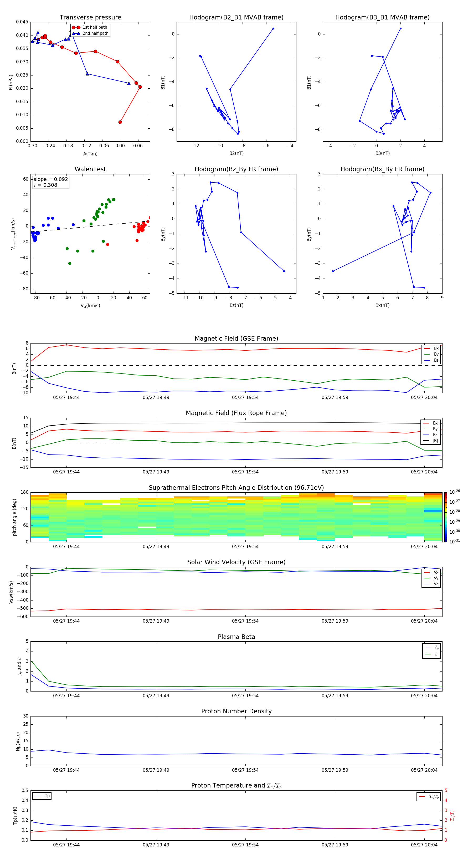Click the 'Bx(nT)' x-axis label

pyautogui.click(x=382, y=305)
